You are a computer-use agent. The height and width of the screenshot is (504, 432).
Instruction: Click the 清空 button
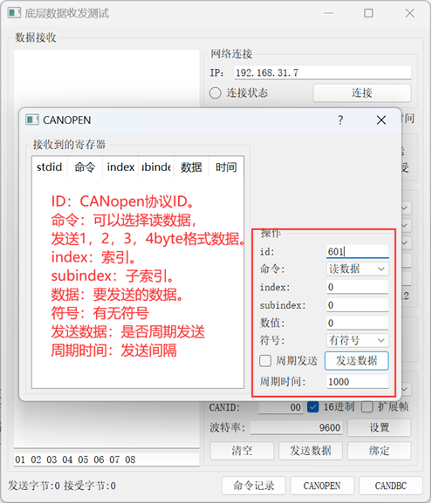click(x=242, y=451)
